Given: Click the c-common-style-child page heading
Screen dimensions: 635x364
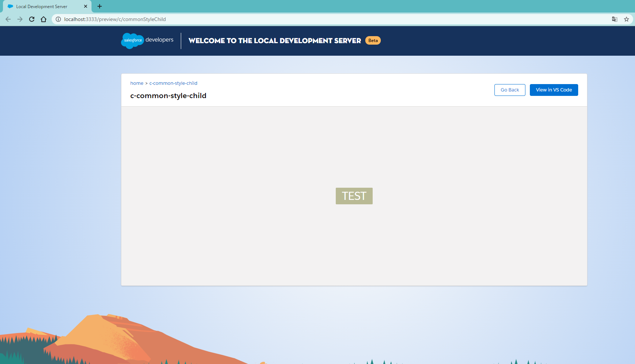Looking at the screenshot, I should [168, 96].
